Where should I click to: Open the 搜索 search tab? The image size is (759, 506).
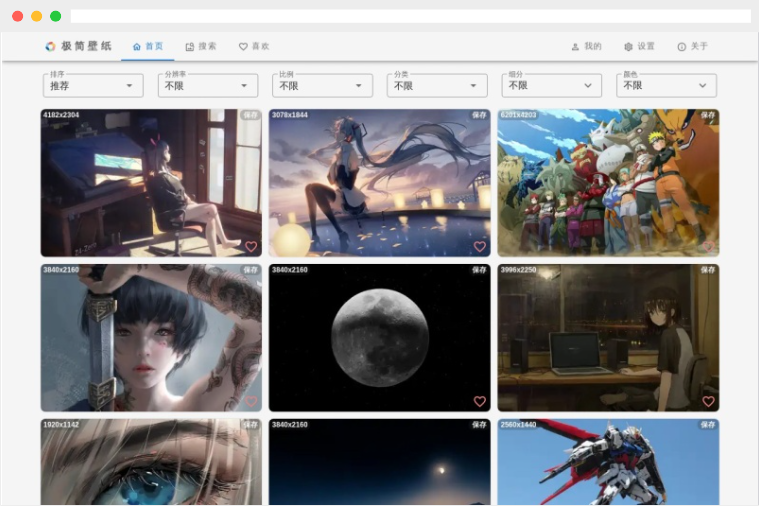tap(201, 46)
